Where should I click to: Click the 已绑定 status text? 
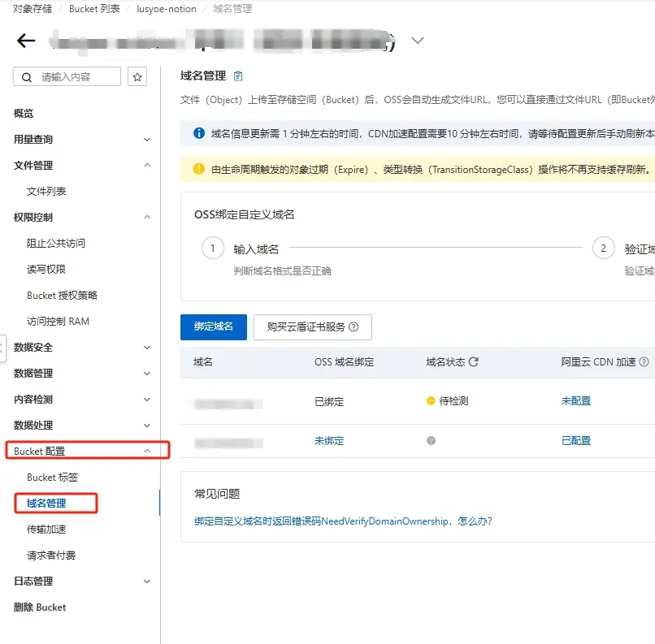(x=329, y=401)
